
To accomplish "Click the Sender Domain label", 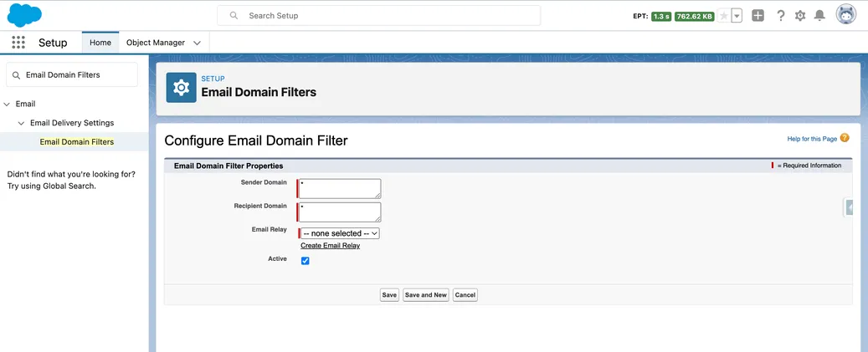I will pyautogui.click(x=264, y=182).
